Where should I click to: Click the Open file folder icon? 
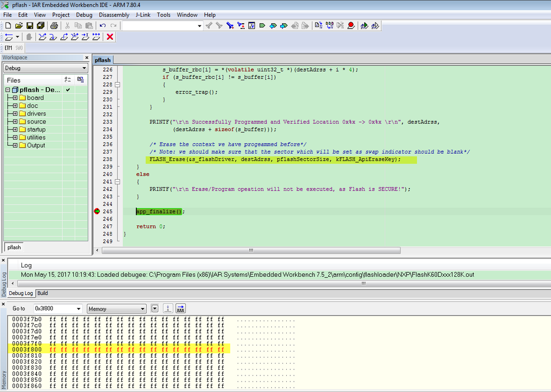19,25
